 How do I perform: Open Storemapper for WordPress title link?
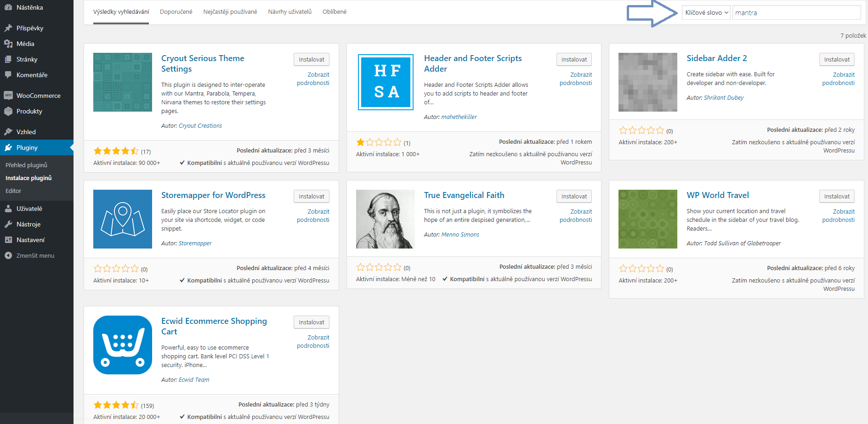(213, 195)
